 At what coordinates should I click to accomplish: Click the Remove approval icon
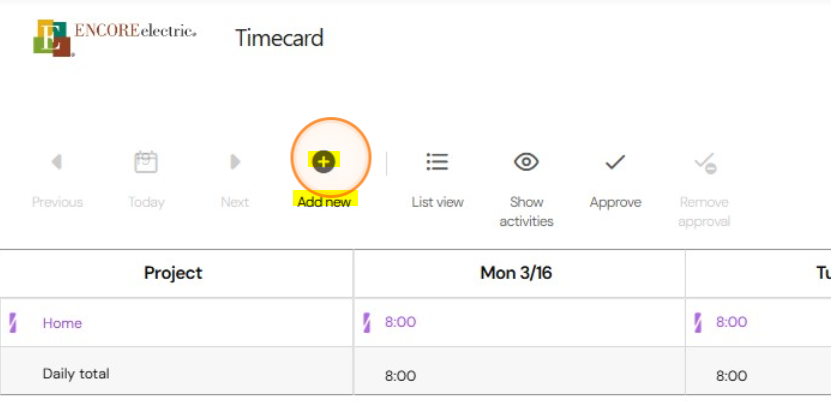(x=705, y=163)
